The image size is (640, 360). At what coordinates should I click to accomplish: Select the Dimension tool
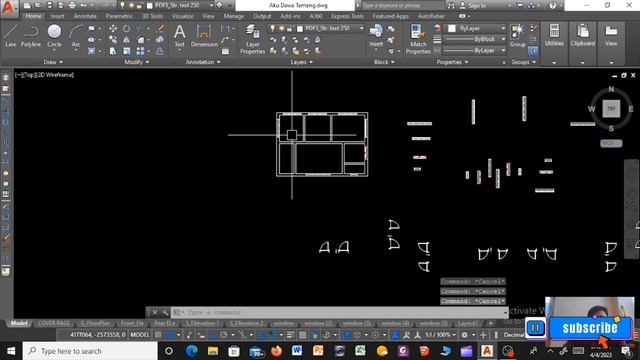pos(204,36)
